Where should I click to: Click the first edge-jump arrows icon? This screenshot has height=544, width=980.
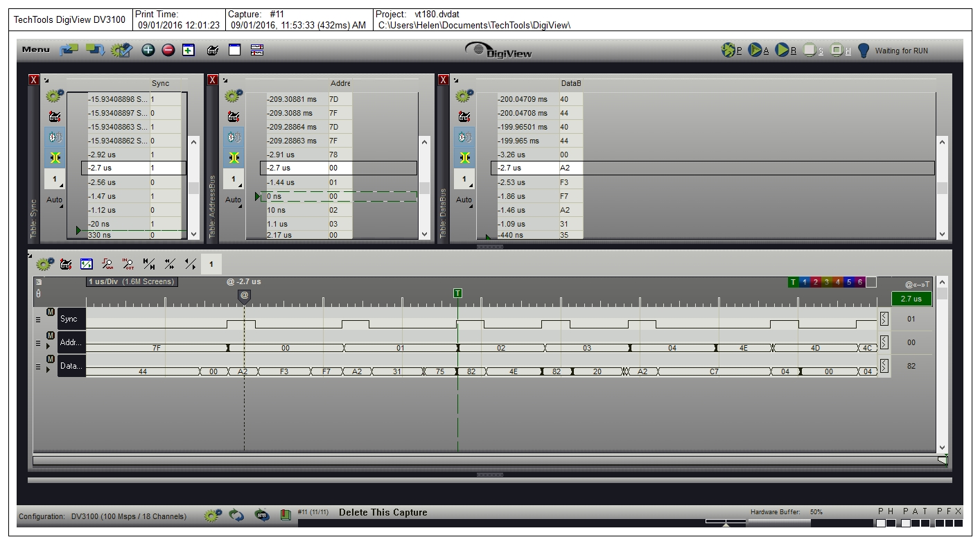point(149,264)
